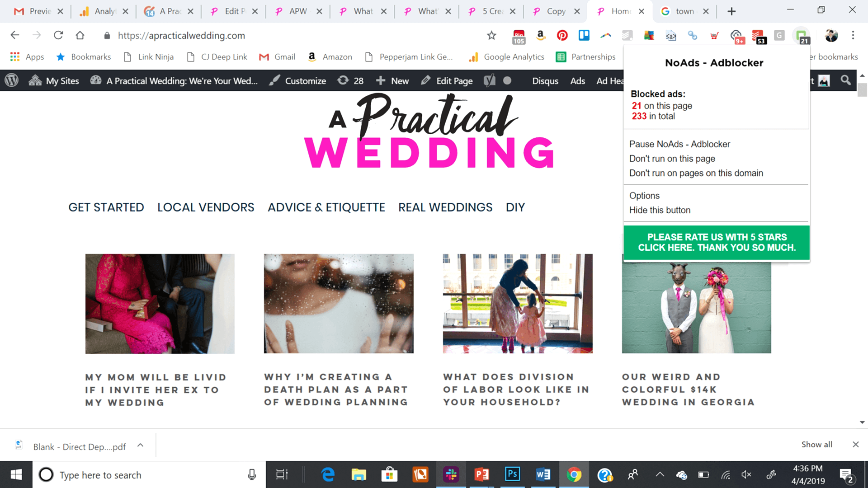Open REAL WEDDINGS navigation menu
Viewport: 868px width, 488px height.
[445, 207]
